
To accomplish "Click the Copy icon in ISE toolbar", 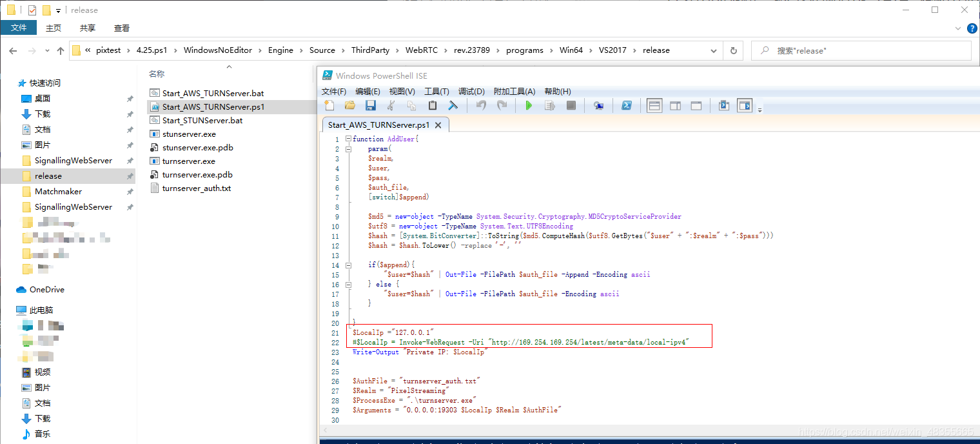I will pos(411,105).
